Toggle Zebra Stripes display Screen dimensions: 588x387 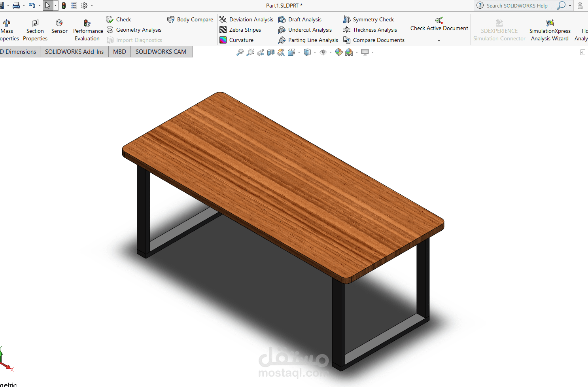click(240, 30)
